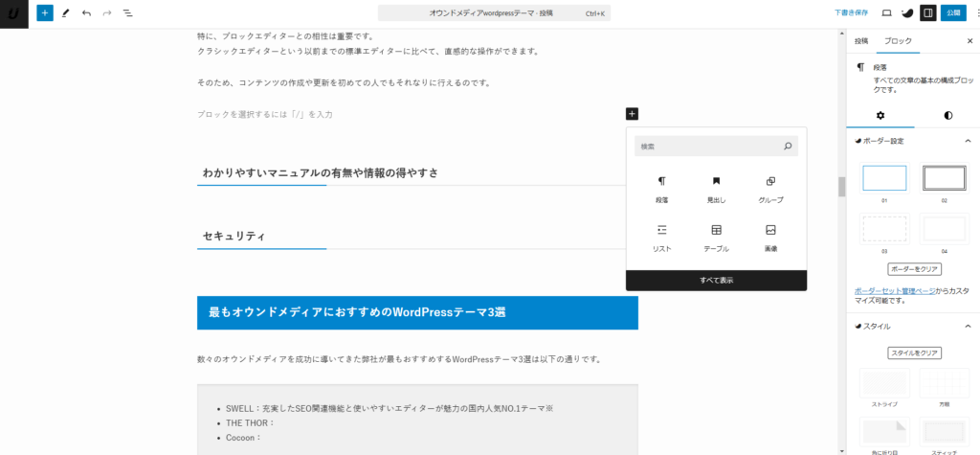Switch to the 投稿 tab
The image size is (980, 455).
click(x=861, y=40)
